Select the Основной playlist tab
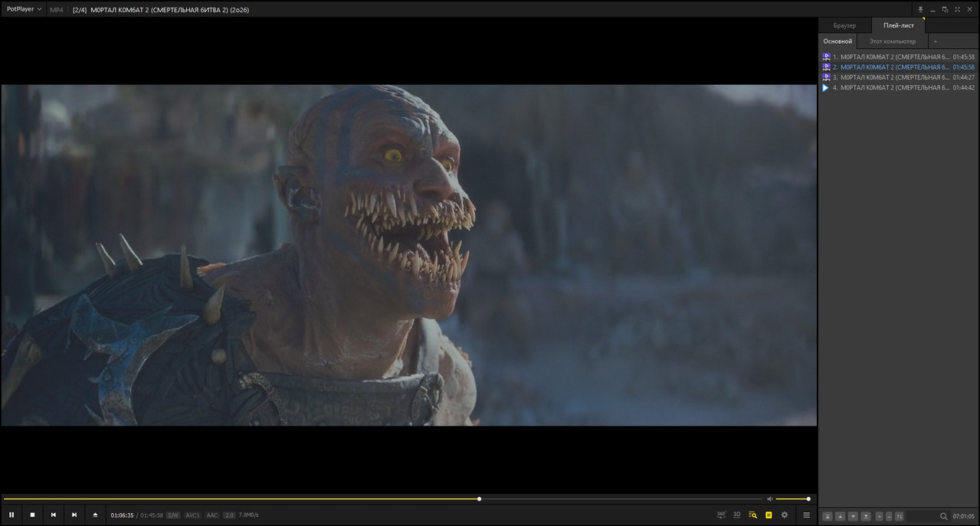Image resolution: width=980 pixels, height=526 pixels. coord(837,41)
